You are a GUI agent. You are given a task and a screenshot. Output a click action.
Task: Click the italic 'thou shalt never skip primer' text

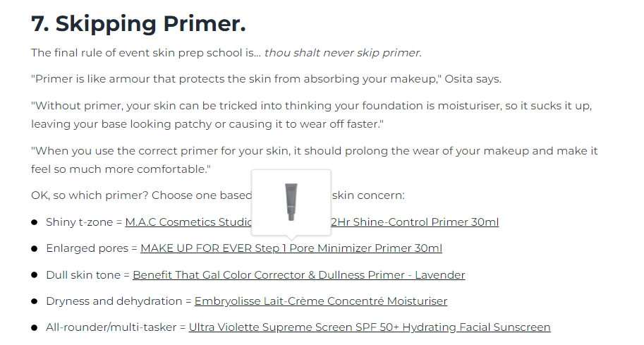click(342, 53)
